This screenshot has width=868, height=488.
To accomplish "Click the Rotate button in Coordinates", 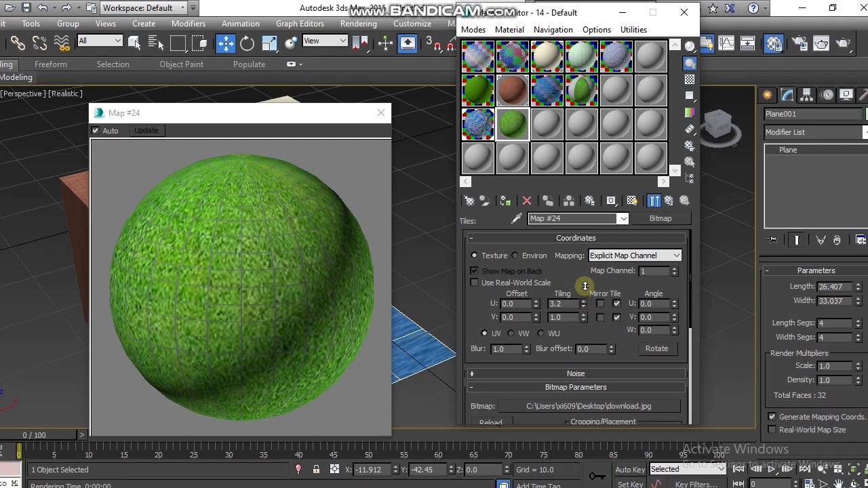I will [x=656, y=348].
